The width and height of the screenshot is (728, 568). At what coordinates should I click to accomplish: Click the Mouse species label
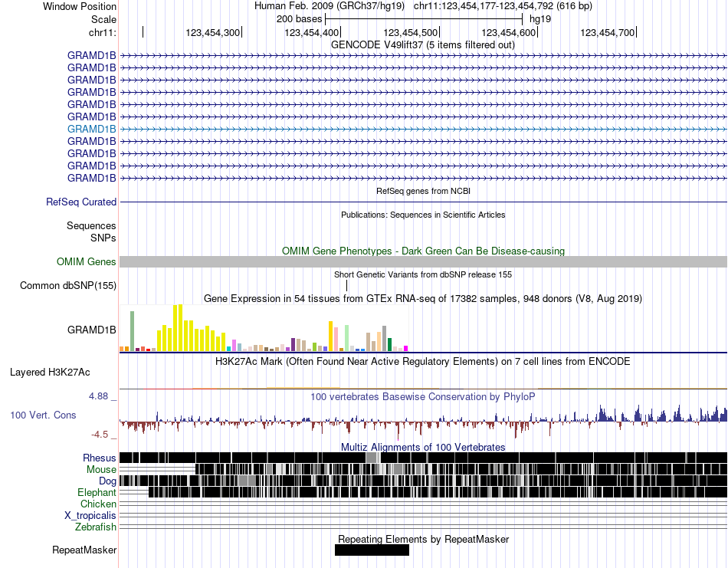(101, 470)
